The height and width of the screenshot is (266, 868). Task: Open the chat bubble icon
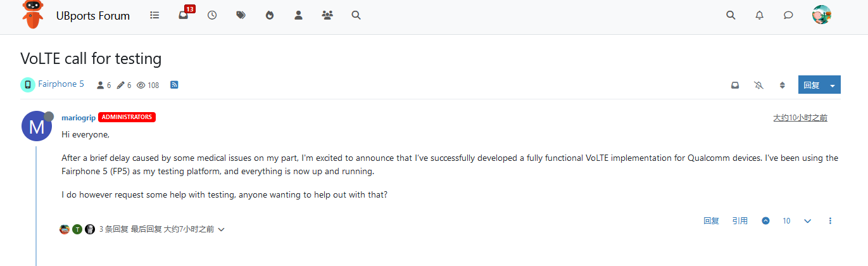(788, 15)
